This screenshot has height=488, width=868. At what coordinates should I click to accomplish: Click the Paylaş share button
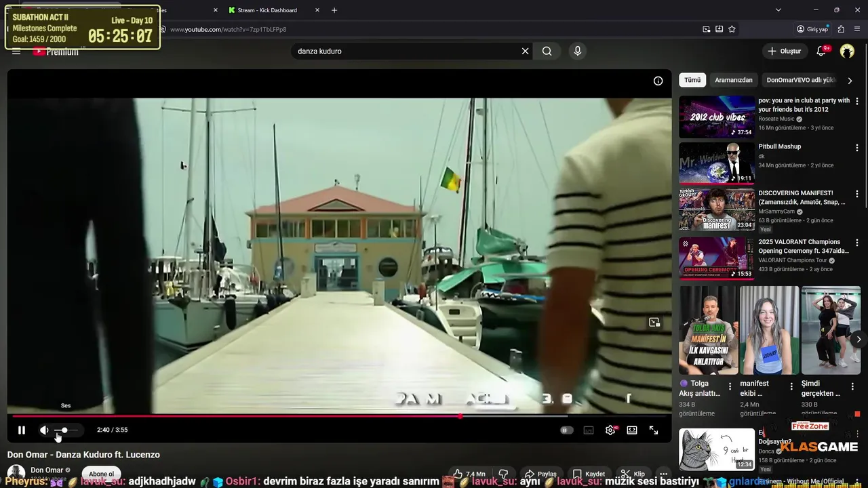[540, 474]
